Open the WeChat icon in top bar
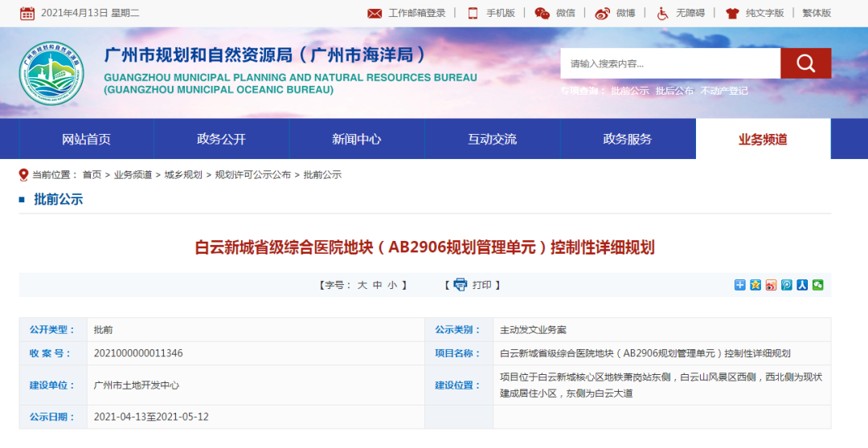This screenshot has height=448, width=868. click(x=542, y=14)
